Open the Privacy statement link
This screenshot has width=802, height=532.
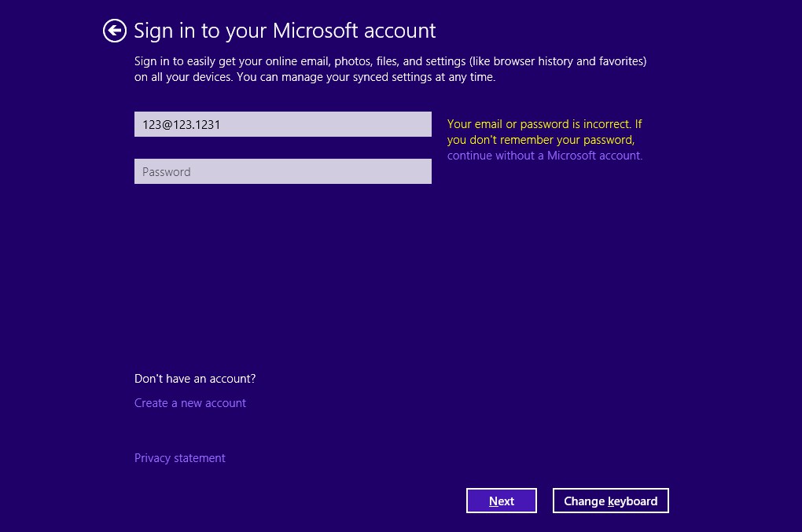(x=179, y=458)
